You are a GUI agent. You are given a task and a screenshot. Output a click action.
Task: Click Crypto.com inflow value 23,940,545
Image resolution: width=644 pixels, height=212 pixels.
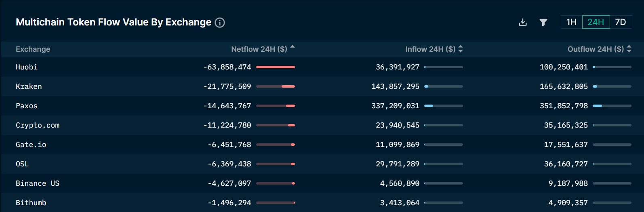[398, 125]
